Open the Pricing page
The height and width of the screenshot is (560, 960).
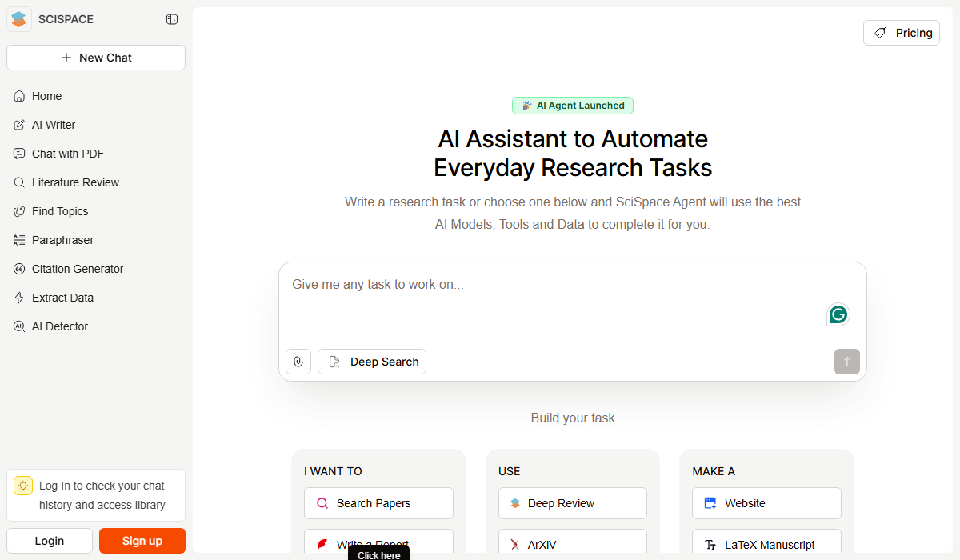click(902, 33)
